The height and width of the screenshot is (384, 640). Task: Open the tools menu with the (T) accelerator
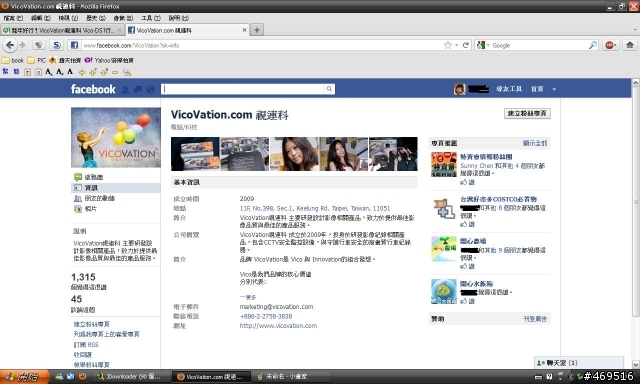pyautogui.click(x=151, y=18)
